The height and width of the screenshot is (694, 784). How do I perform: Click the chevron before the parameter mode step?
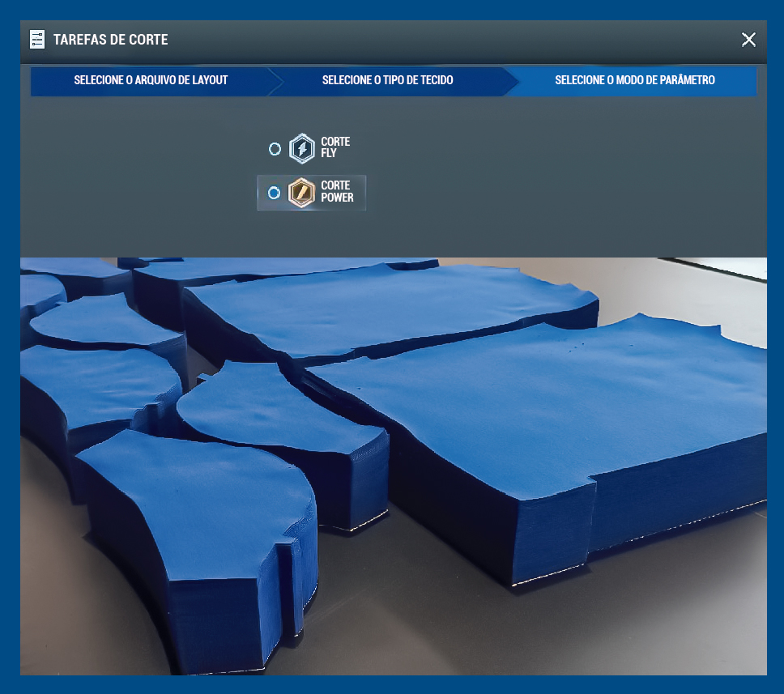tap(510, 81)
